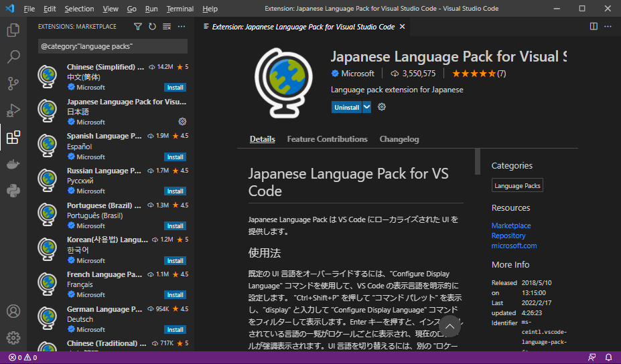Open Extensions views and more actions menu
This screenshot has width=621, height=364.
[182, 27]
